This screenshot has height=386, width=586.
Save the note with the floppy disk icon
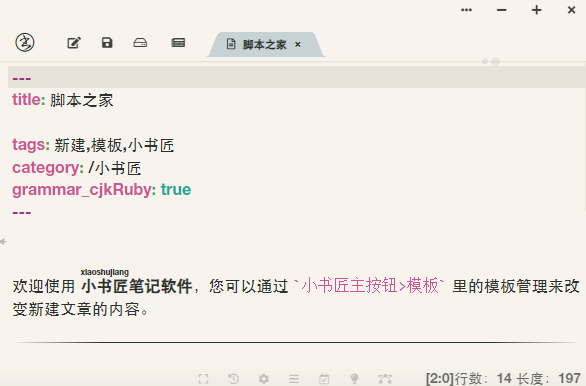[107, 43]
